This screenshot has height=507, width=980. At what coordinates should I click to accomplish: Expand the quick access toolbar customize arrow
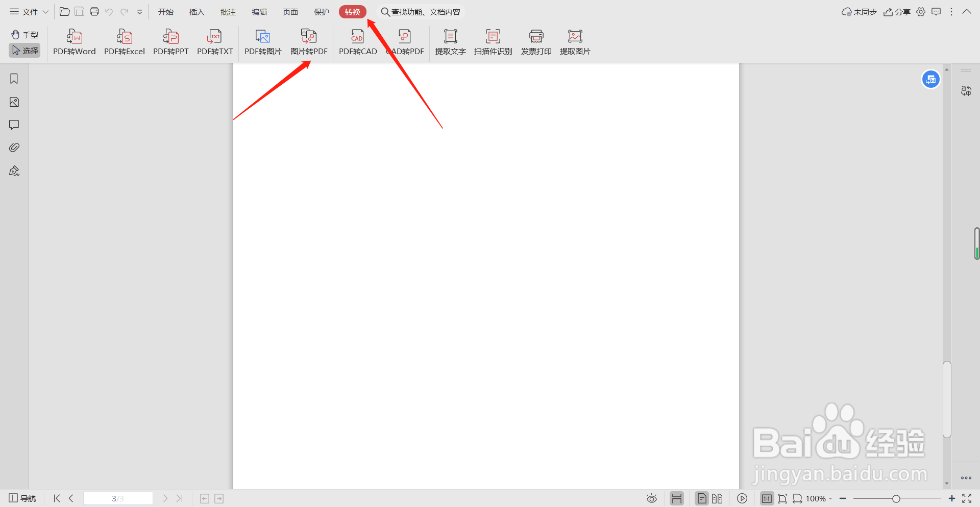click(x=139, y=12)
